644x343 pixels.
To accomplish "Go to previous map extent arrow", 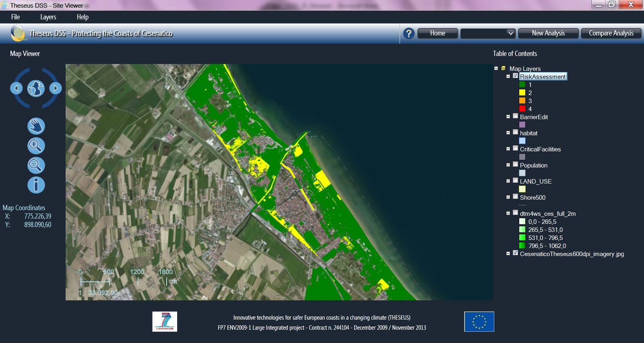I will click(16, 88).
